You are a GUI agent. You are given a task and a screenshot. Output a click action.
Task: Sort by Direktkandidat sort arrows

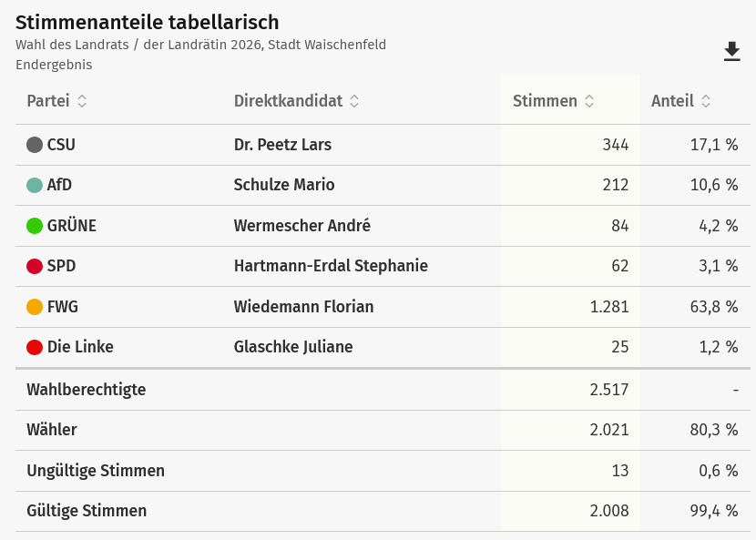[354, 101]
